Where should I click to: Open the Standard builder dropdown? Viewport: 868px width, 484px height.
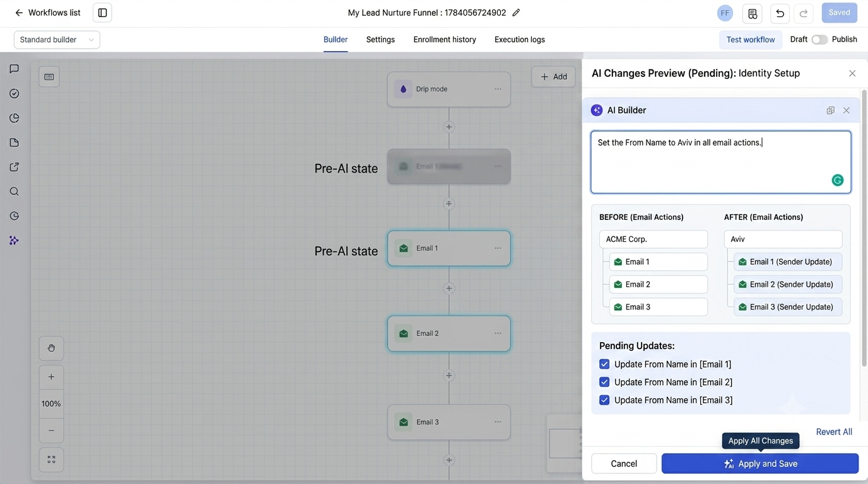point(57,40)
